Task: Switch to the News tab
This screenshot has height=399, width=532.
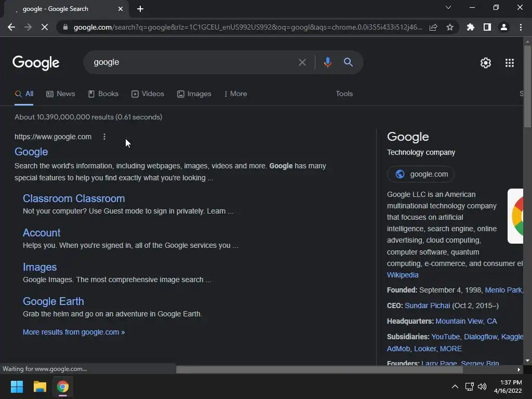Action: click(61, 94)
